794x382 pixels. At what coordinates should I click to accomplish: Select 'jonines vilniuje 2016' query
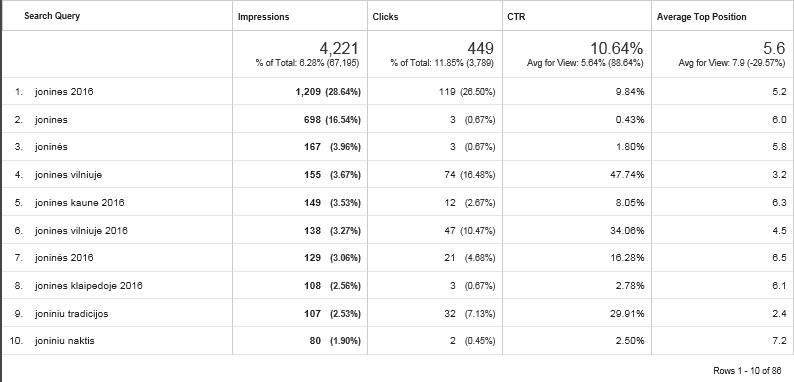(x=81, y=231)
